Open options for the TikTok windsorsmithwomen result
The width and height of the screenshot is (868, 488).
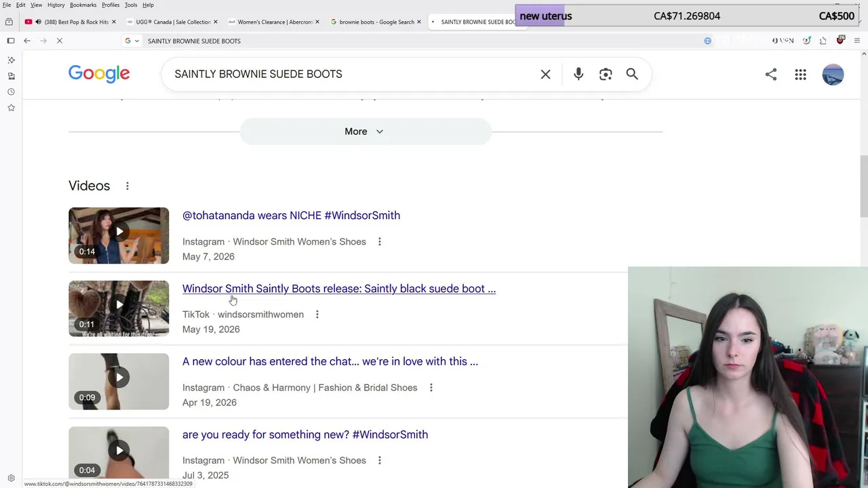pos(317,314)
